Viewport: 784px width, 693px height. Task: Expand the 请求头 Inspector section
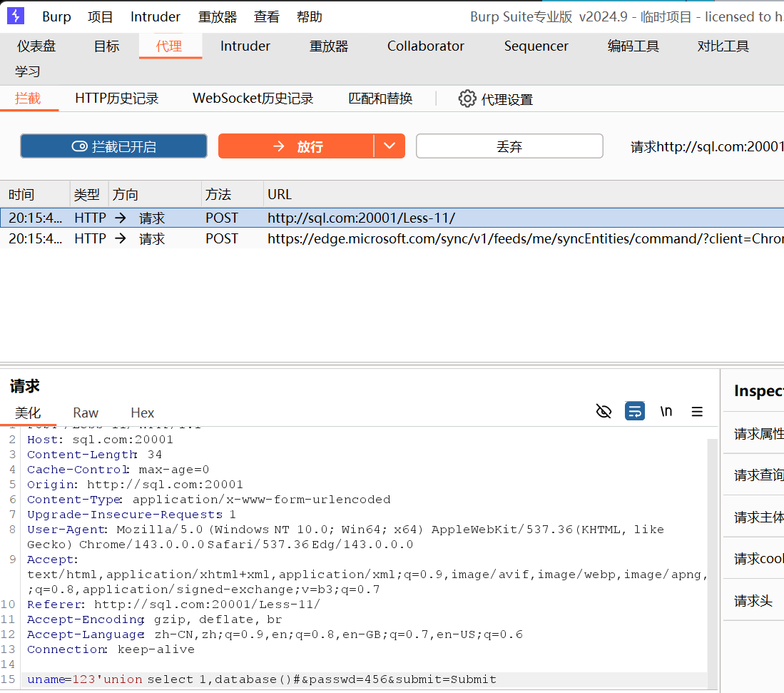(x=753, y=600)
